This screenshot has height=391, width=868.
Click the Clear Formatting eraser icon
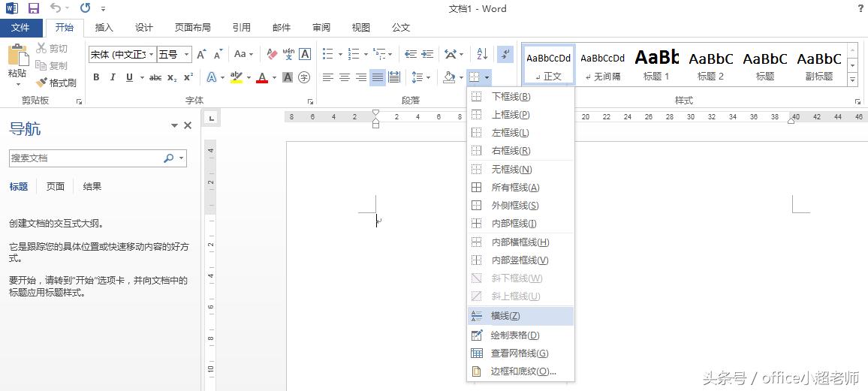[x=272, y=54]
